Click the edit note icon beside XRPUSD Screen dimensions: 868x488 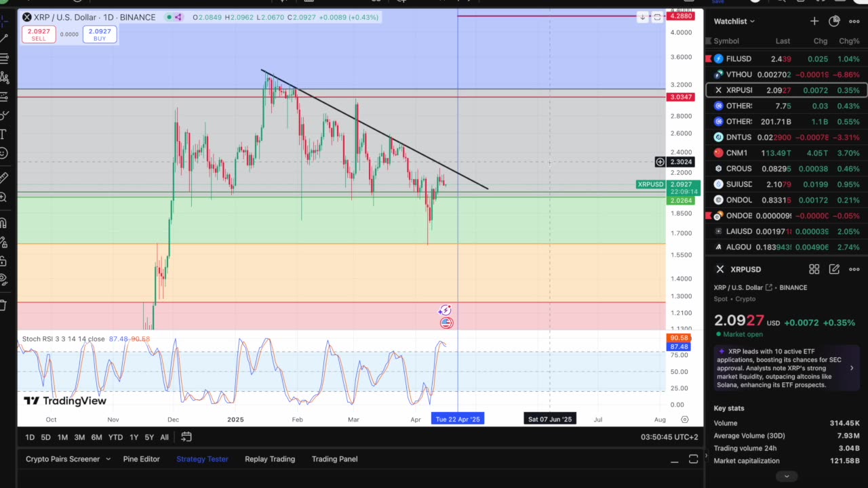tap(834, 269)
